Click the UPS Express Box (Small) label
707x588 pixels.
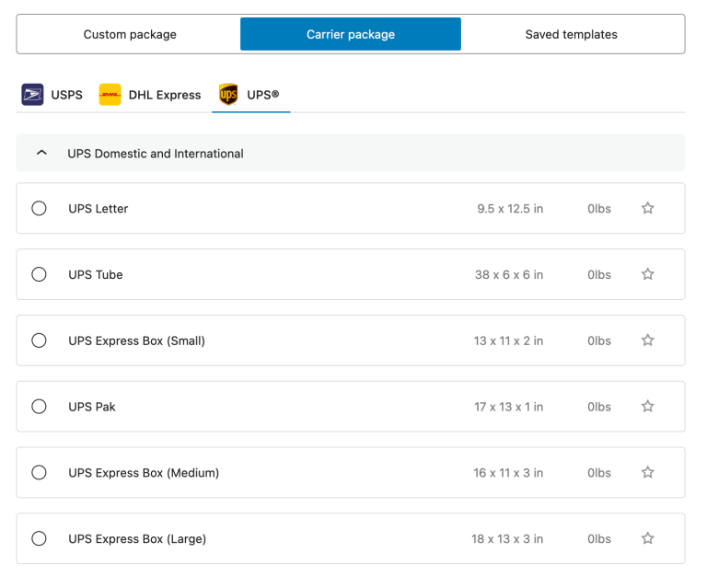[136, 340]
